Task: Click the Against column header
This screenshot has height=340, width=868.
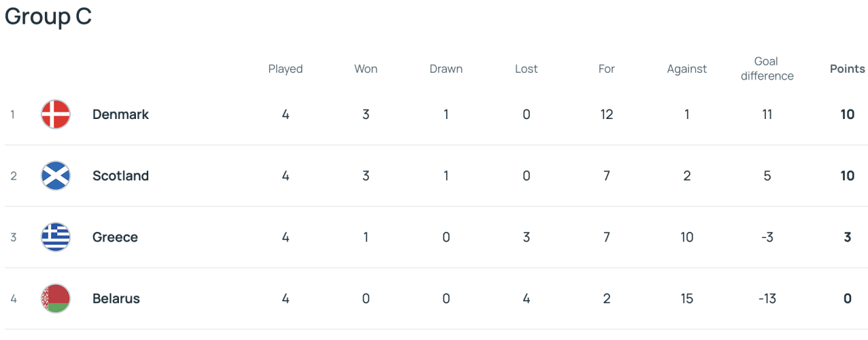Action: click(x=686, y=69)
